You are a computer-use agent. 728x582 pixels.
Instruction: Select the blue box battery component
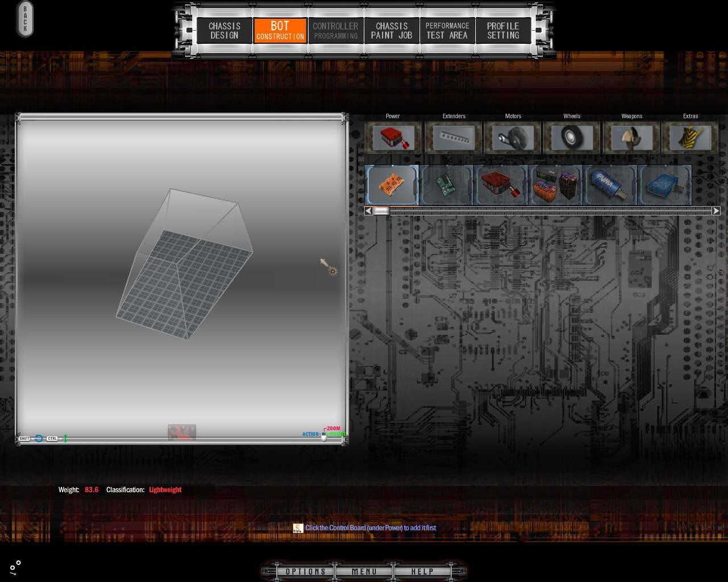pos(664,185)
